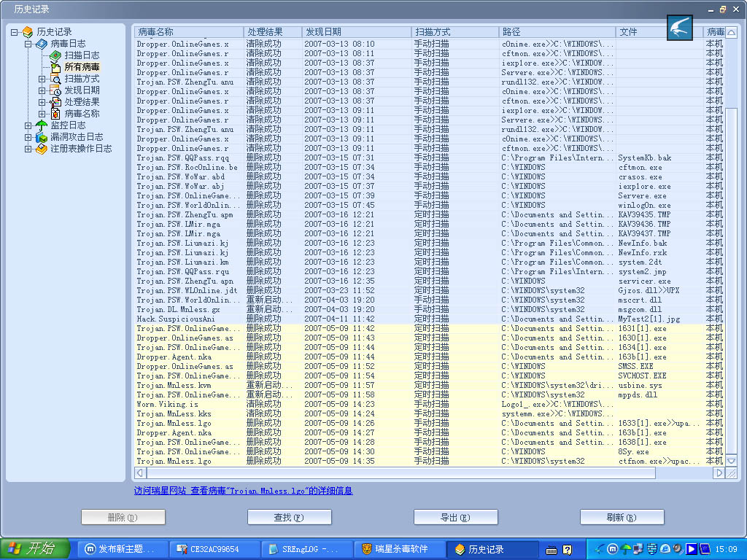Click the yellow book icon beside 注册表操作日志

[x=42, y=149]
